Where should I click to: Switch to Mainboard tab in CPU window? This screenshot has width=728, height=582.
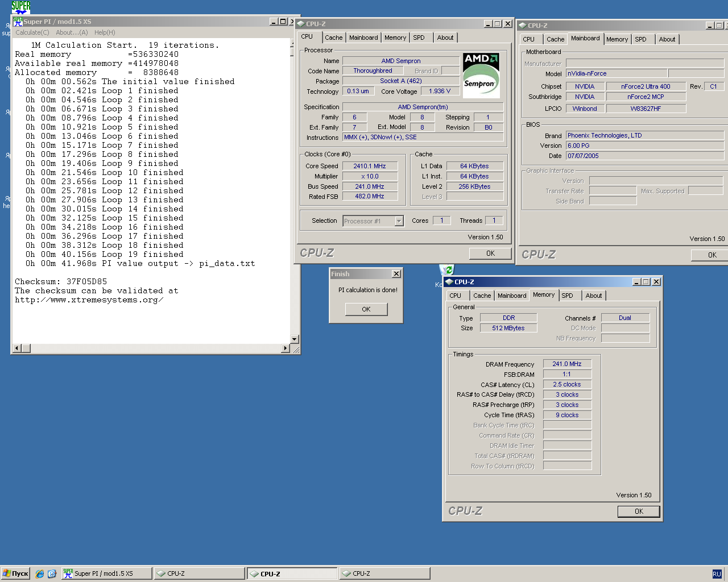[x=363, y=38]
